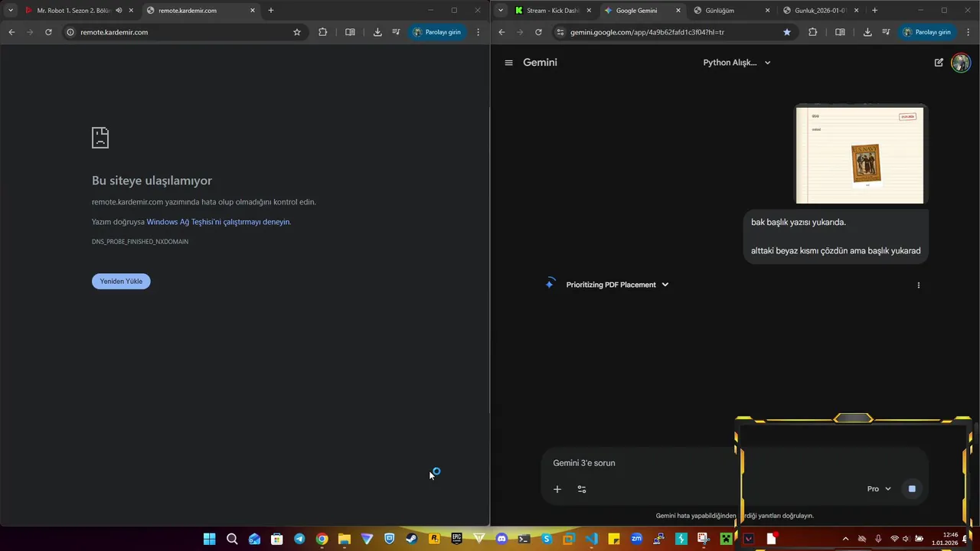Launch Telegram from the taskbar
980x551 pixels.
pyautogui.click(x=299, y=539)
